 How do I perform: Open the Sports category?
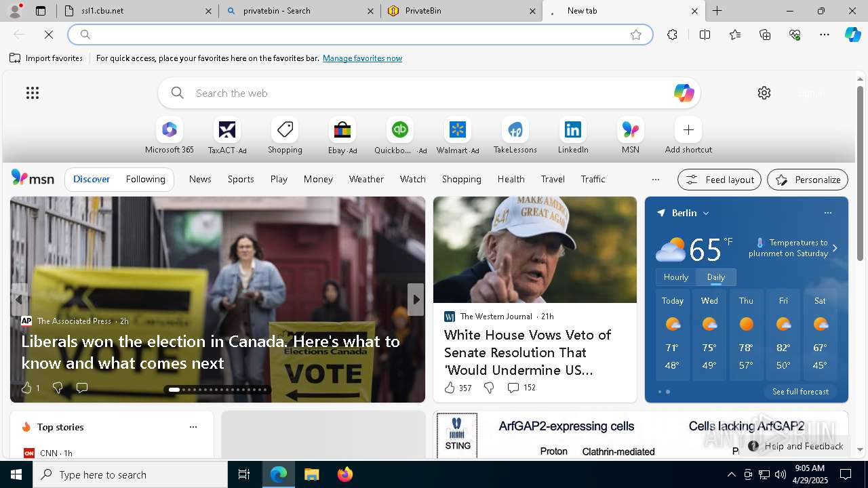[241, 179]
